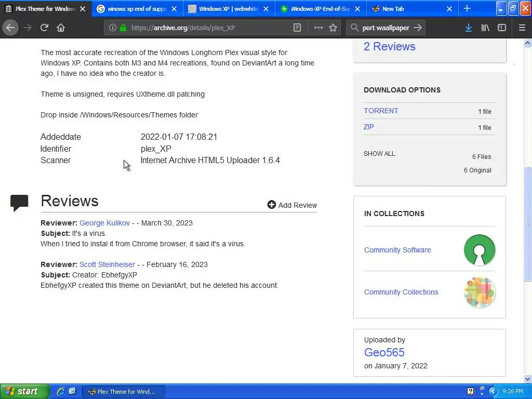Click the Community Collections colorful thumbnail
The image size is (532, 399).
click(x=480, y=292)
